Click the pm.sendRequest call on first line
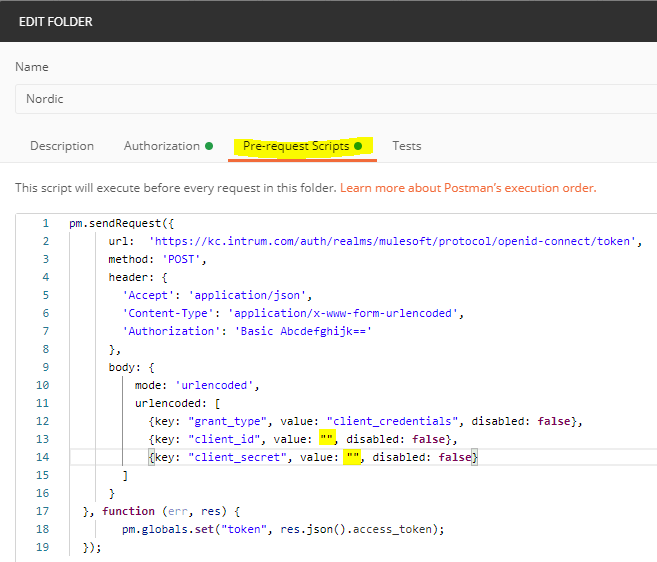657x562 pixels. click(112, 223)
